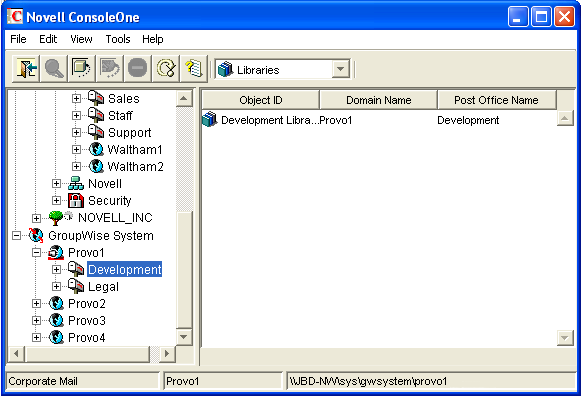The height and width of the screenshot is (396, 581).
Task: Minimize the ConsoleOne window
Action: point(518,17)
